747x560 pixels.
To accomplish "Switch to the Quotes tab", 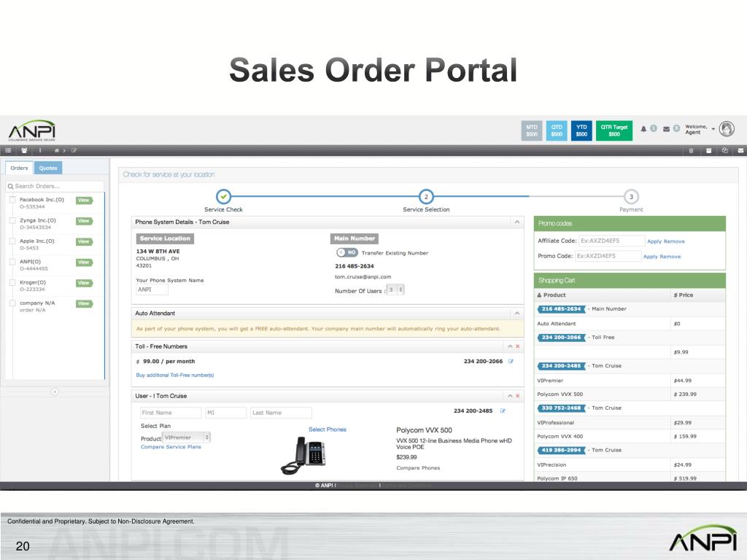I will 48,168.
